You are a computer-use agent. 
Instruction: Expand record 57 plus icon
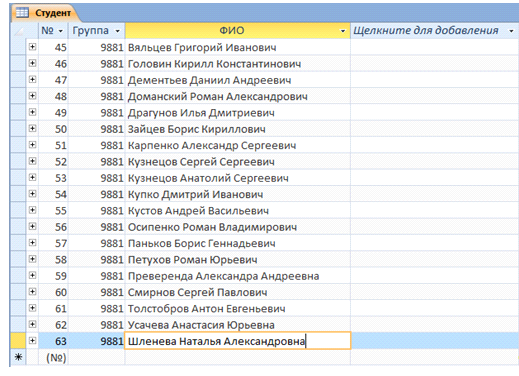click(x=32, y=243)
